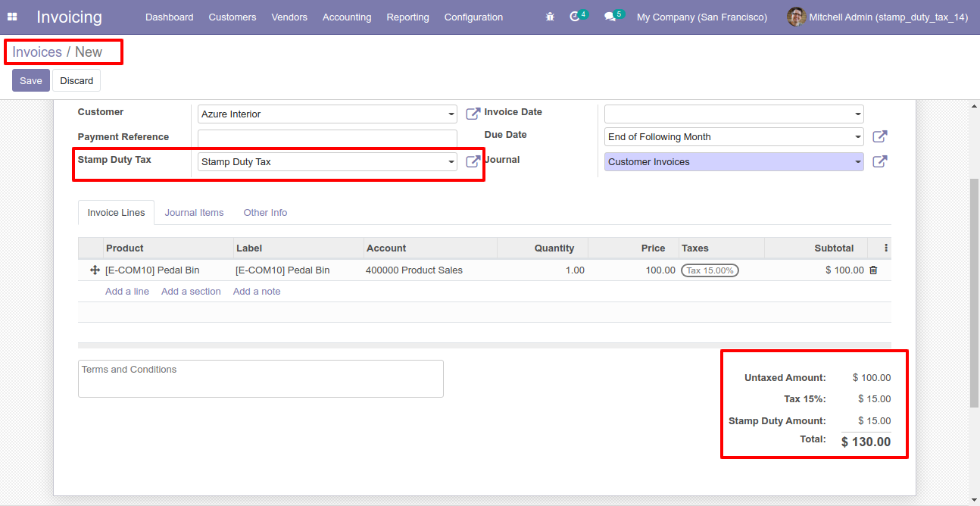The height and width of the screenshot is (506, 980).
Task: Delete the Pedal Bin invoice line
Action: coord(873,270)
